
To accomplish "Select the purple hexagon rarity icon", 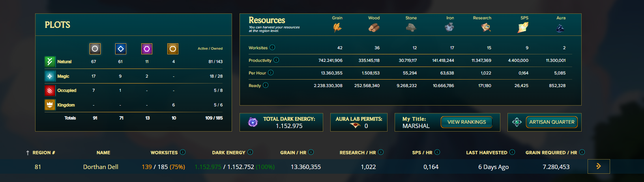I will pyautogui.click(x=147, y=49).
